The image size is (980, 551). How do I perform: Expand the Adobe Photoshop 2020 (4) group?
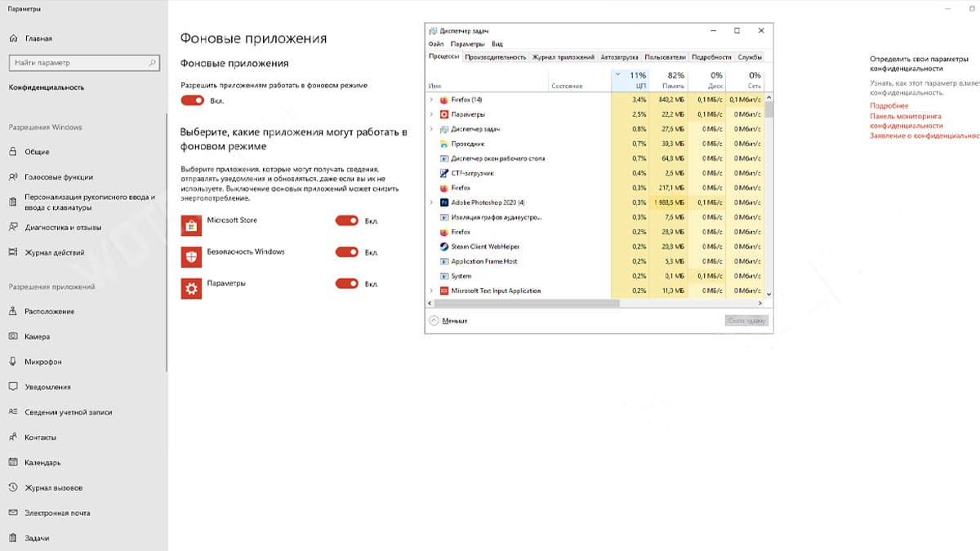click(431, 202)
